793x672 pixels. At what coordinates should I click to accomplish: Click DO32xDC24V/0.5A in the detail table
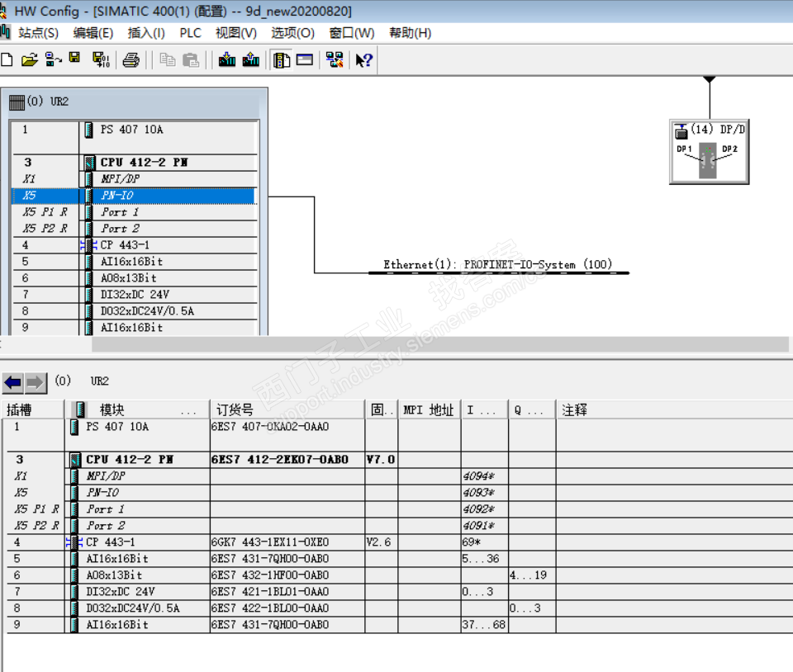[132, 608]
